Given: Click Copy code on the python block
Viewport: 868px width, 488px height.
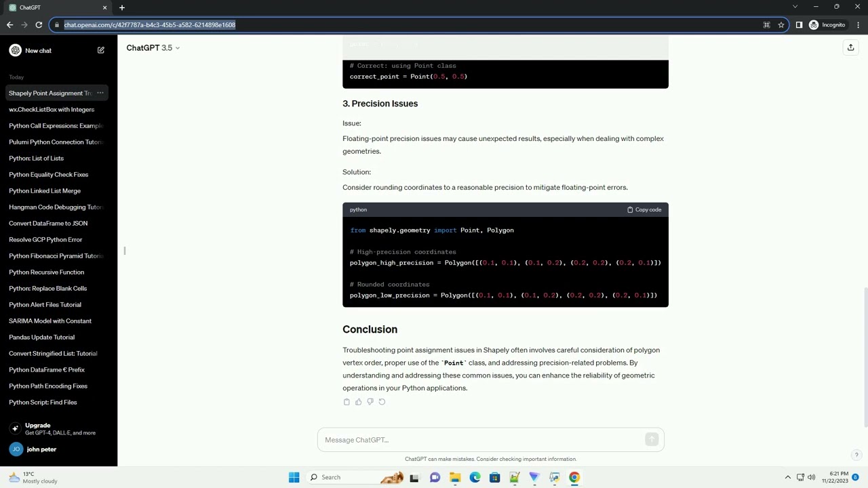Looking at the screenshot, I should pyautogui.click(x=644, y=209).
